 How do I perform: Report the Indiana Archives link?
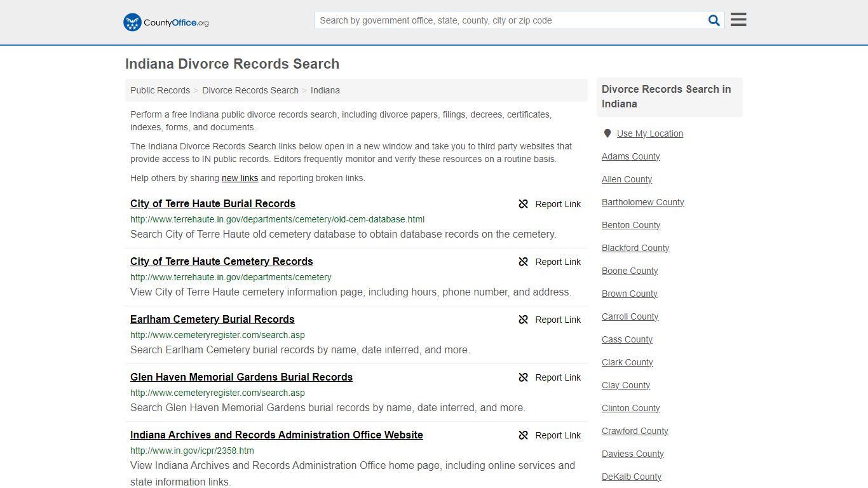coord(558,435)
